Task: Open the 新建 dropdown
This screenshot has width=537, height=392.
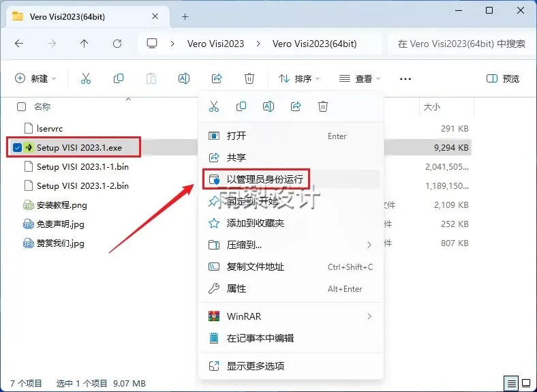Action: [35, 79]
